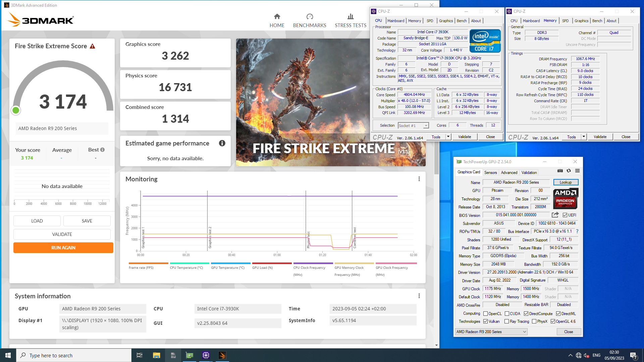This screenshot has width=644, height=362.
Task: Switch to the Sensors tab in GPU-Z
Action: (x=490, y=173)
